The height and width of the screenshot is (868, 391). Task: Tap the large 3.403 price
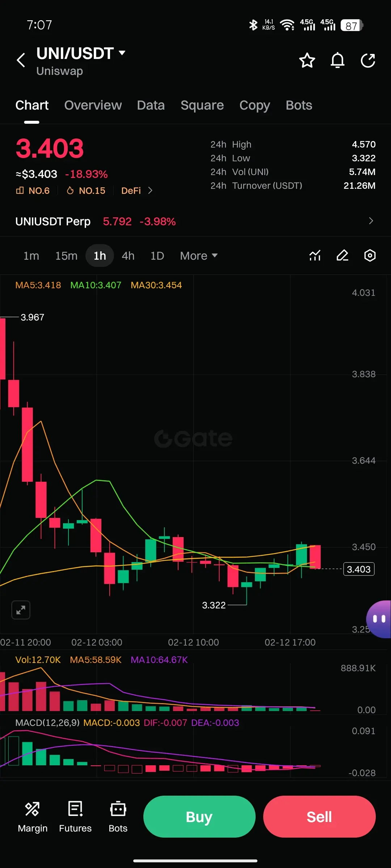pyautogui.click(x=50, y=148)
